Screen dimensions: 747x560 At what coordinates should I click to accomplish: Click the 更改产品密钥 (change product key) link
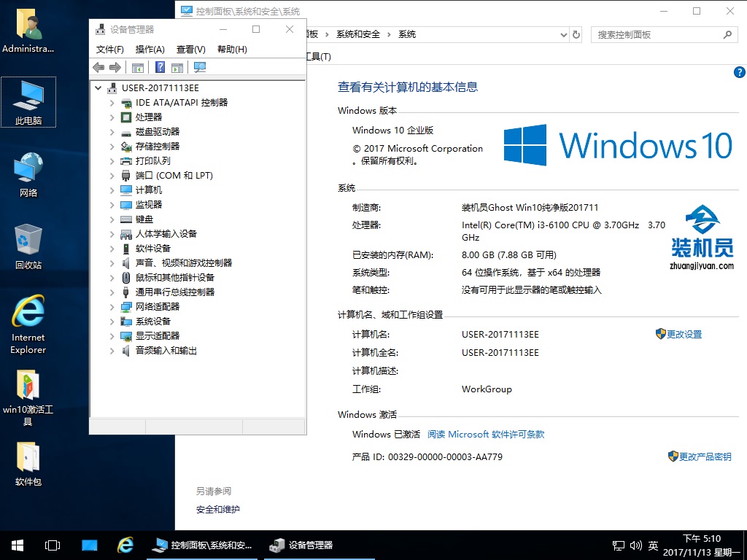pos(704,456)
